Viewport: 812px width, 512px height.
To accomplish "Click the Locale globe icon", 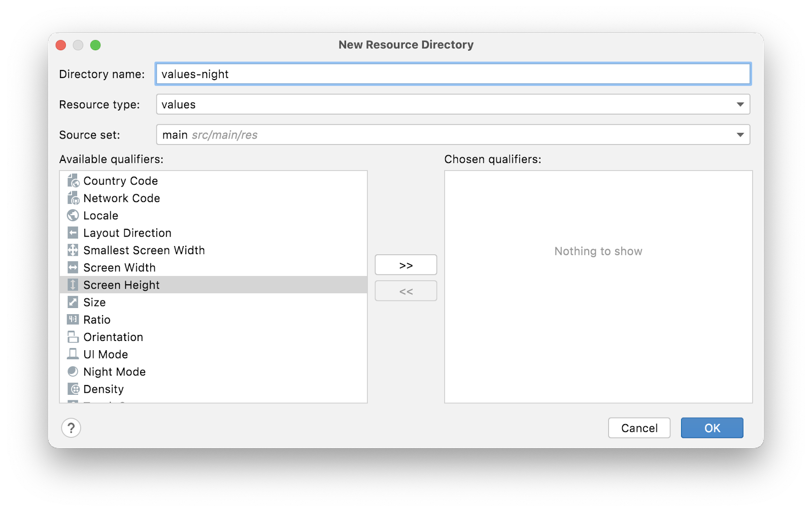I will click(73, 216).
